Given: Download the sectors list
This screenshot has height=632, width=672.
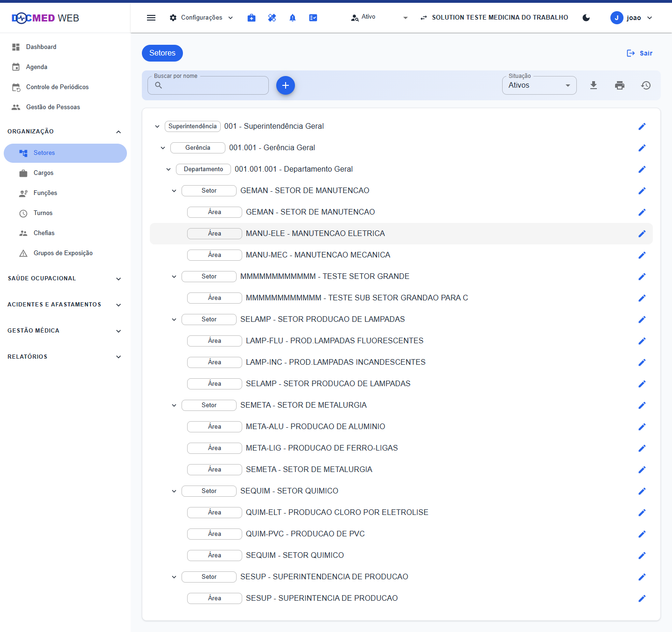Looking at the screenshot, I should (594, 85).
